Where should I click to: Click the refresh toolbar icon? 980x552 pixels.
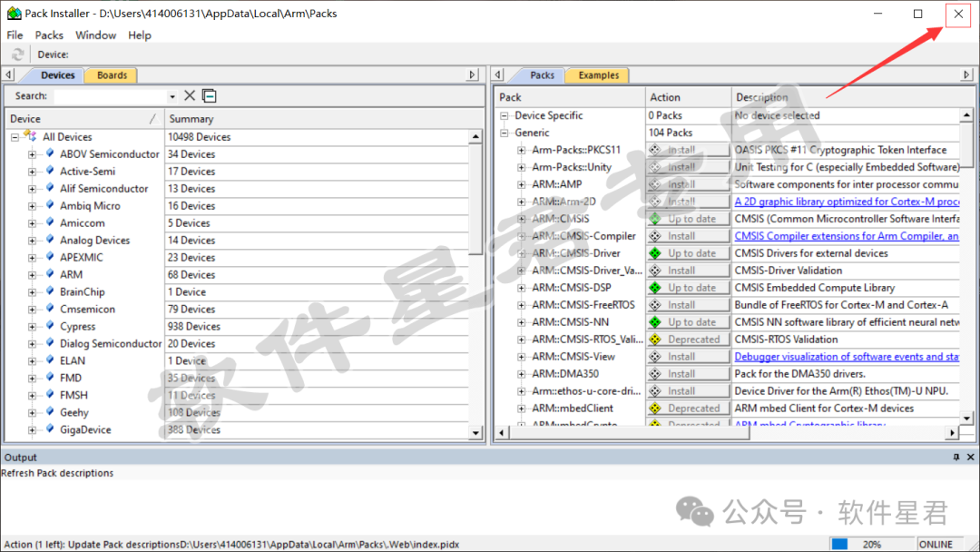(x=17, y=54)
